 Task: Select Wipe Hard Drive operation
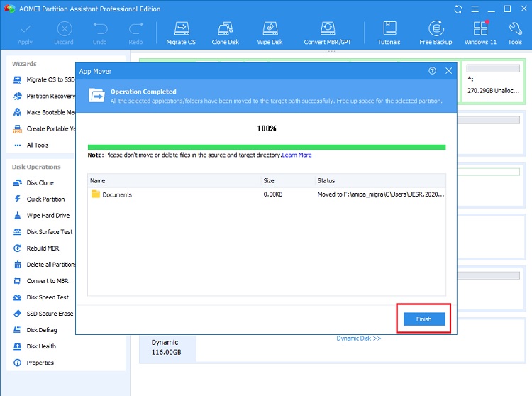coord(41,216)
